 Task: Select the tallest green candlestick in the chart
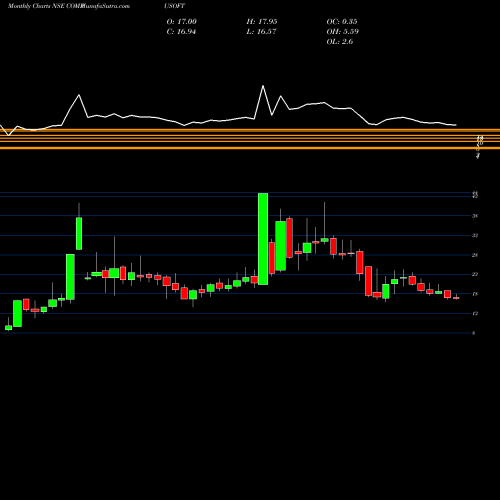[263, 239]
